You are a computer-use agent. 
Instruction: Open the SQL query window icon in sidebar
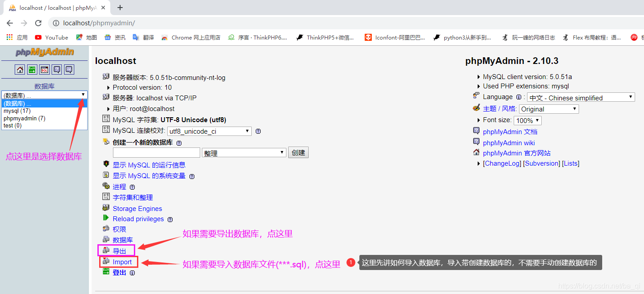44,69
